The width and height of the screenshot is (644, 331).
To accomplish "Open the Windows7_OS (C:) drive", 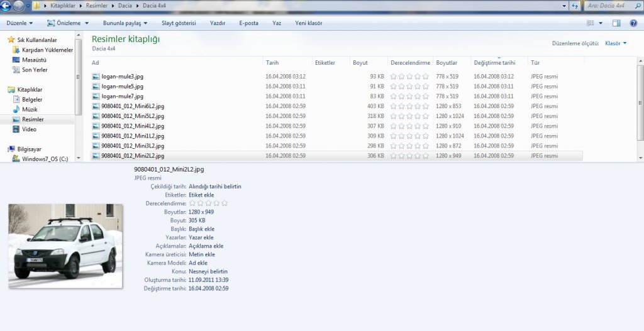I will [45, 159].
